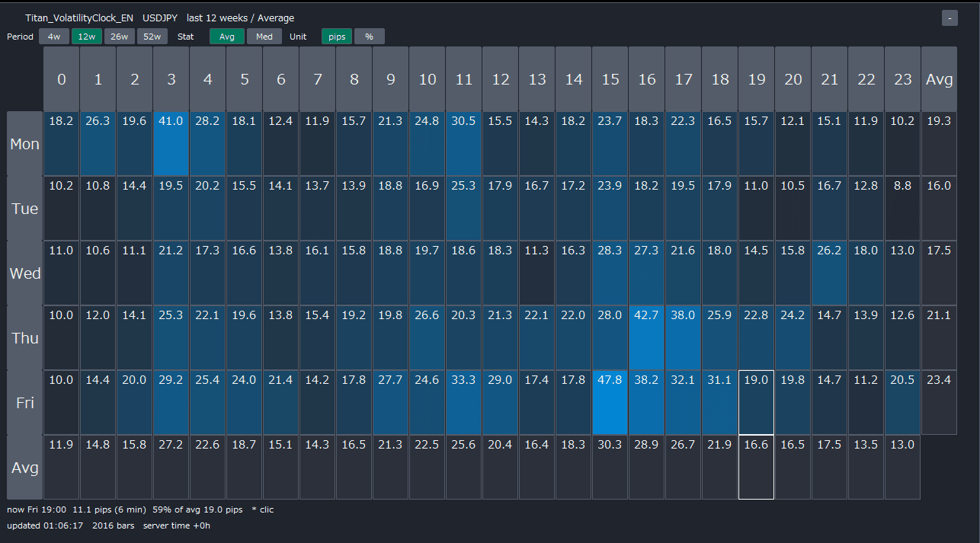Screen dimensions: 980x543
Task: Click Thursday cell showing 42.7
Action: (x=647, y=338)
